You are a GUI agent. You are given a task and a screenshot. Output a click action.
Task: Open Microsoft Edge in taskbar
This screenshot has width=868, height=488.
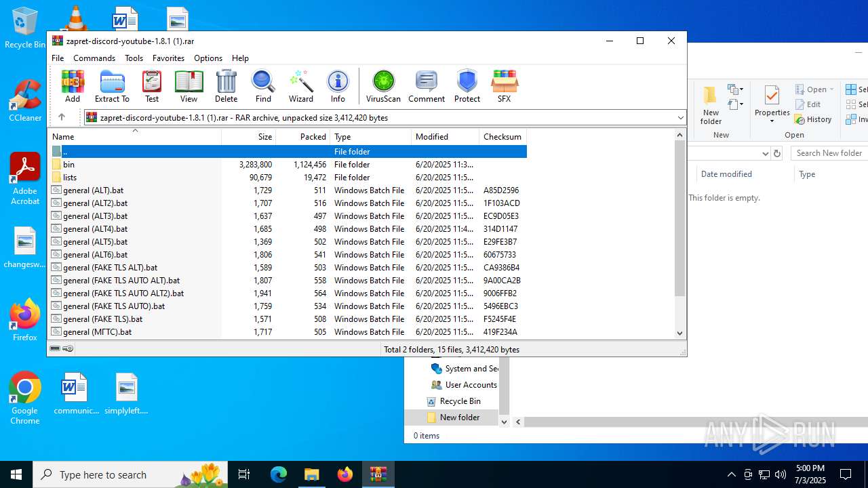279,474
